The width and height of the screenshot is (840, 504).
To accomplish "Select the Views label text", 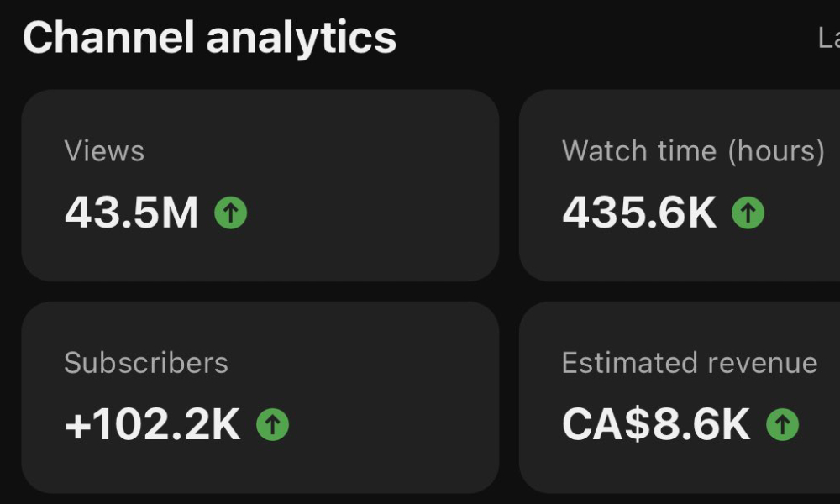I will pyautogui.click(x=104, y=151).
